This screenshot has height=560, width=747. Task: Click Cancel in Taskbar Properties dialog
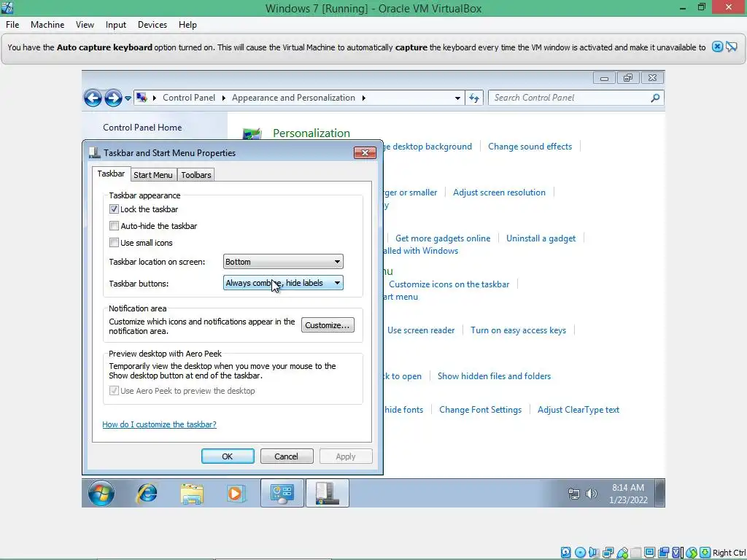click(x=286, y=456)
